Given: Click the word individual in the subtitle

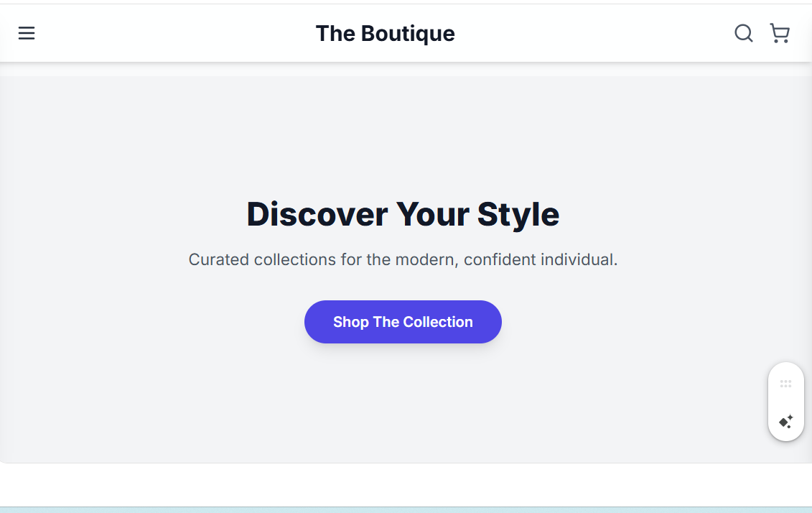Looking at the screenshot, I should pos(579,259).
